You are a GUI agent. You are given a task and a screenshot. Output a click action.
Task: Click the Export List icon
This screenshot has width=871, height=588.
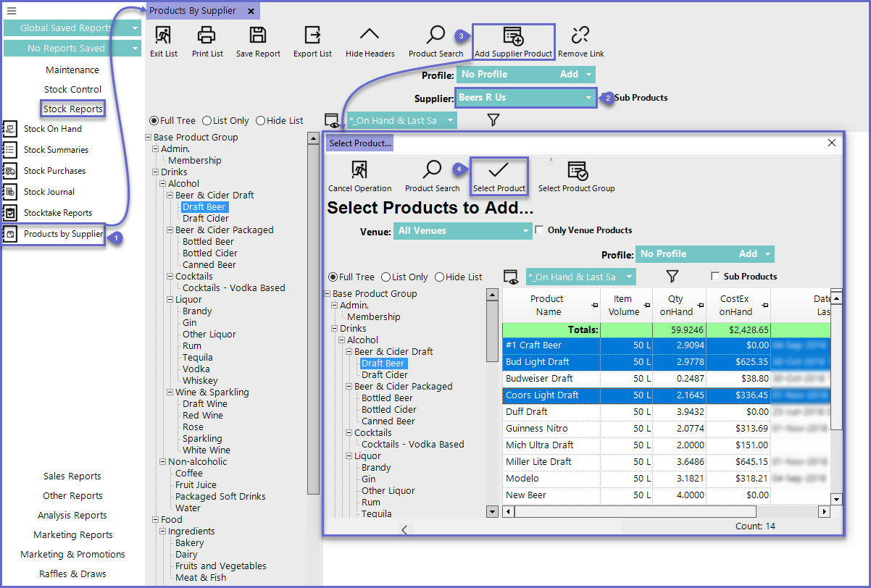(312, 35)
